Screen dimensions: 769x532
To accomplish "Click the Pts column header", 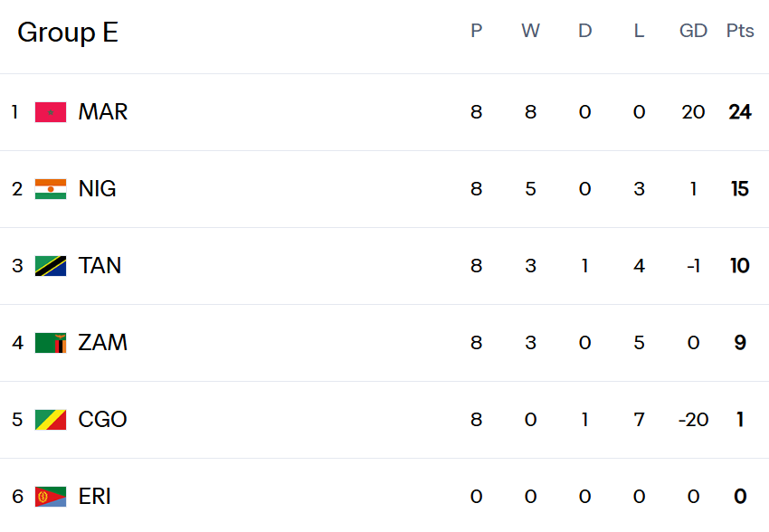I will (740, 31).
